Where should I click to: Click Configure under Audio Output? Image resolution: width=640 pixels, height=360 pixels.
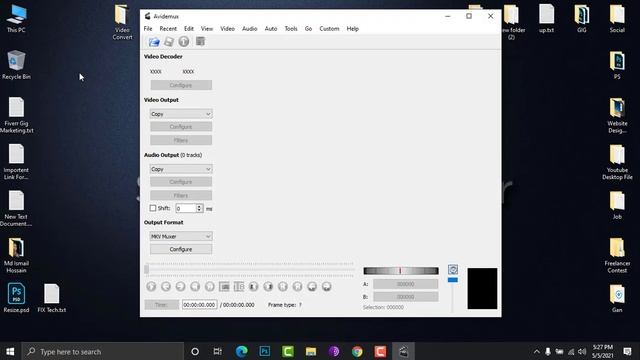coord(181,182)
